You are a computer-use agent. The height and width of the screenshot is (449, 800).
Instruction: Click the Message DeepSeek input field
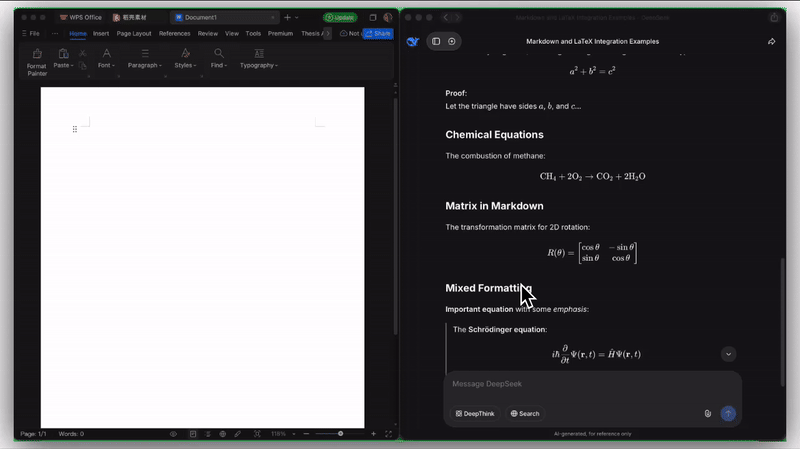pos(590,384)
